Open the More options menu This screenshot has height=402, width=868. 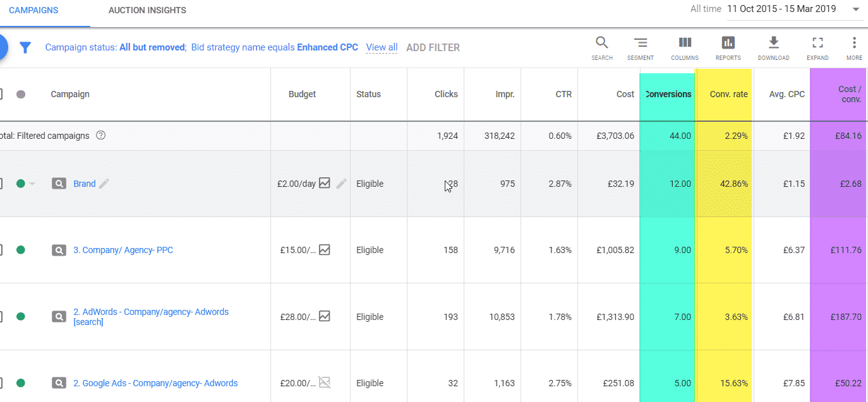pyautogui.click(x=854, y=44)
